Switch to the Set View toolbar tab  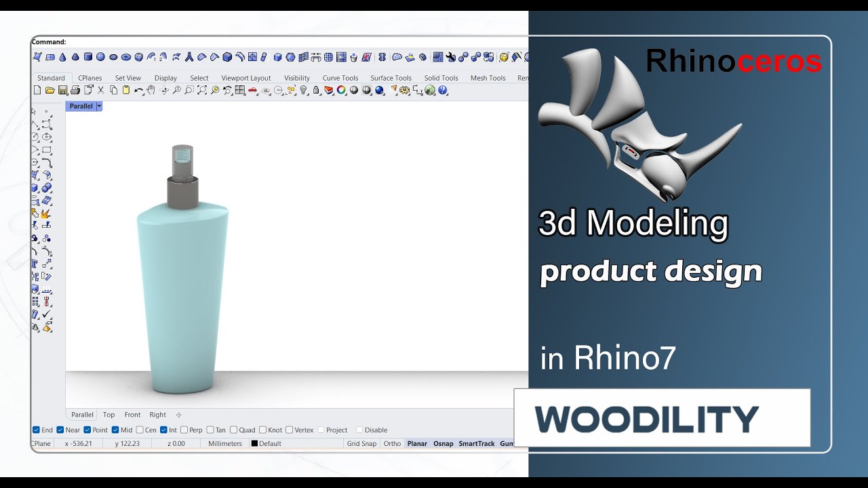[128, 78]
